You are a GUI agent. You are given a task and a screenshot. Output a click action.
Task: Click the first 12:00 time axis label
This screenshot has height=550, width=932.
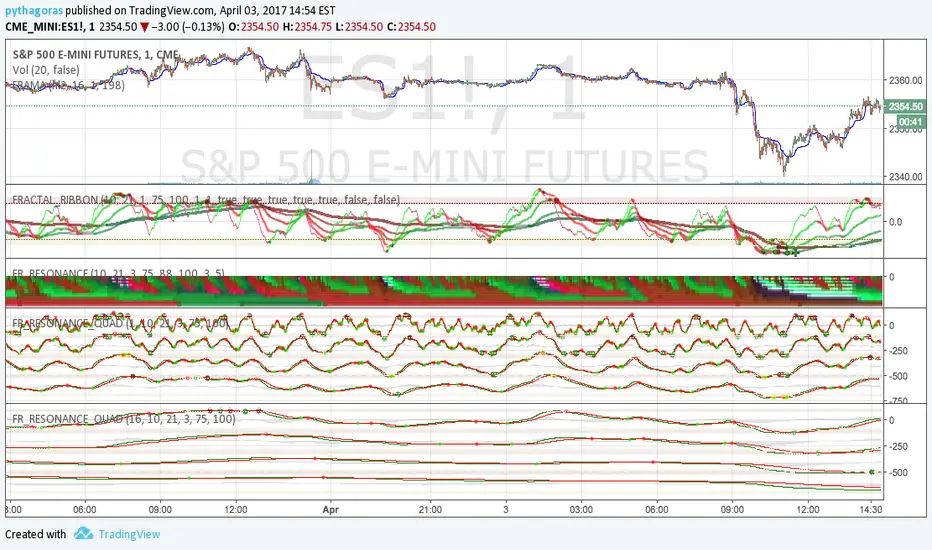(236, 510)
